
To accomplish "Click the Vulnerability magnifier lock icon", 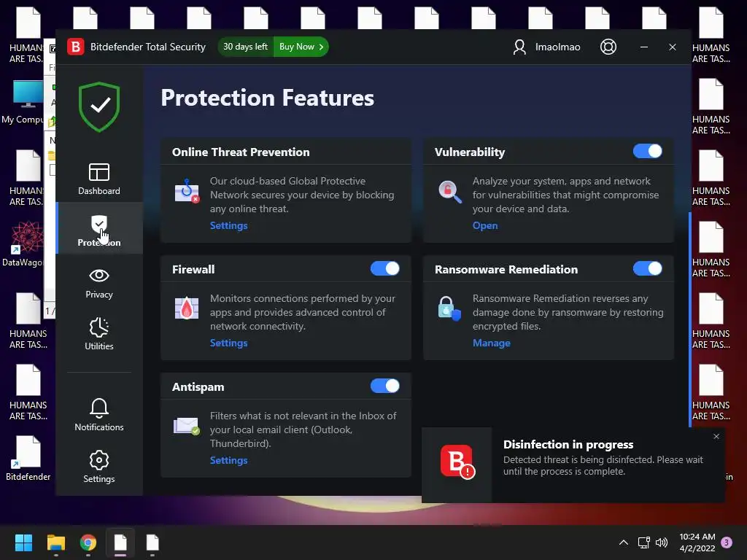I will (449, 192).
